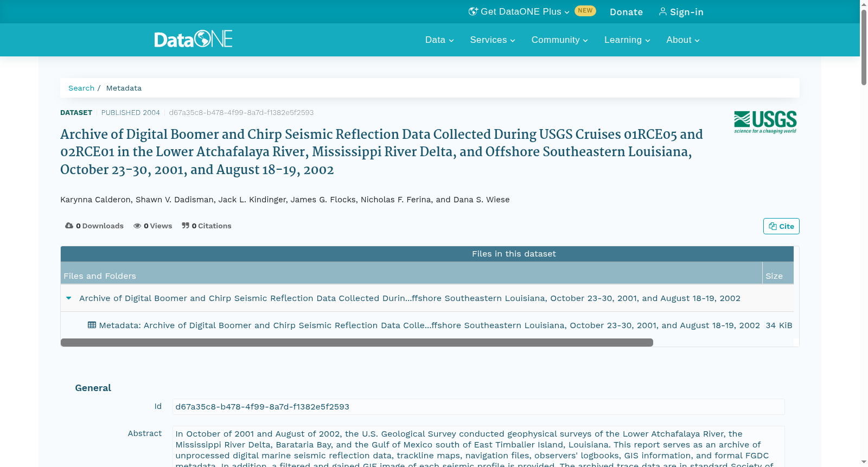The image size is (868, 467).
Task: Click the globe icon beside Get DataONE Plus
Action: 473,11
